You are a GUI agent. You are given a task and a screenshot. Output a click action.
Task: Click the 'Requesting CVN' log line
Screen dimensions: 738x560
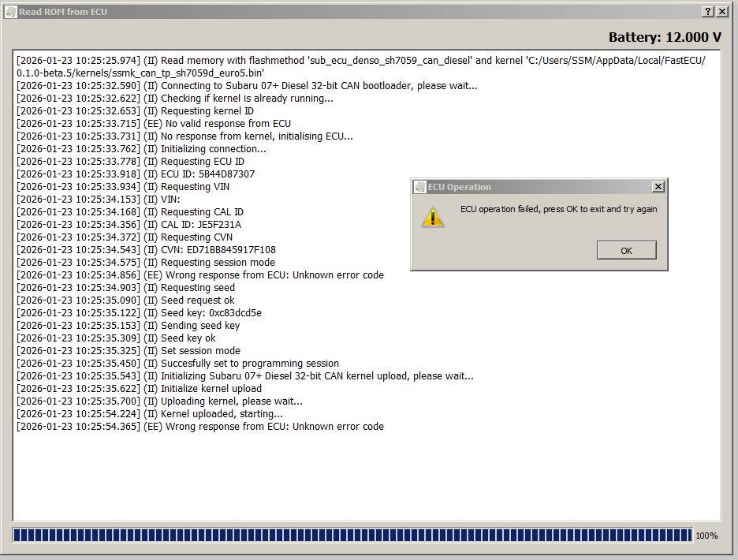point(125,237)
